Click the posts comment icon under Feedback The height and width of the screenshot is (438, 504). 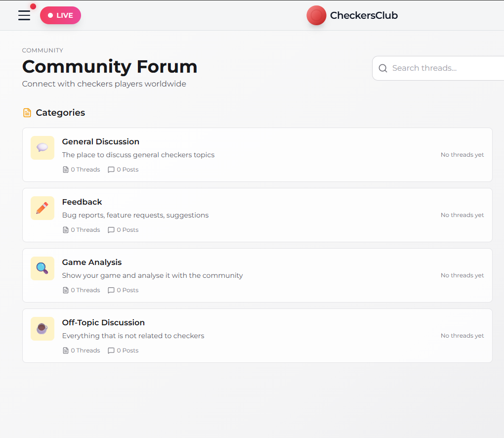[x=111, y=229]
